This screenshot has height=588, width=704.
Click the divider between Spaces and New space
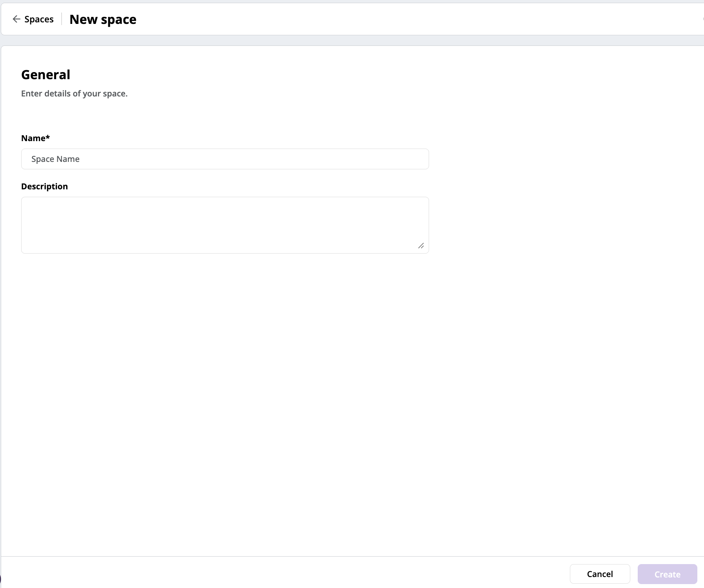(x=62, y=19)
